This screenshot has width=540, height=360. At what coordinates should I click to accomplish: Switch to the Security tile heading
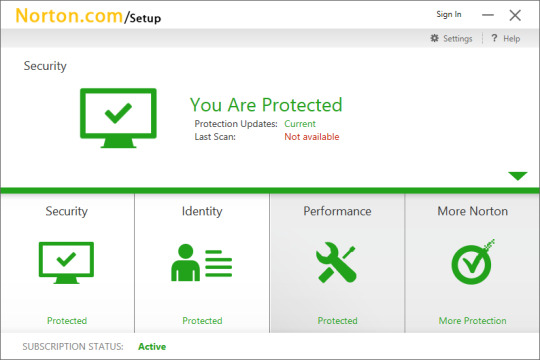point(66,211)
